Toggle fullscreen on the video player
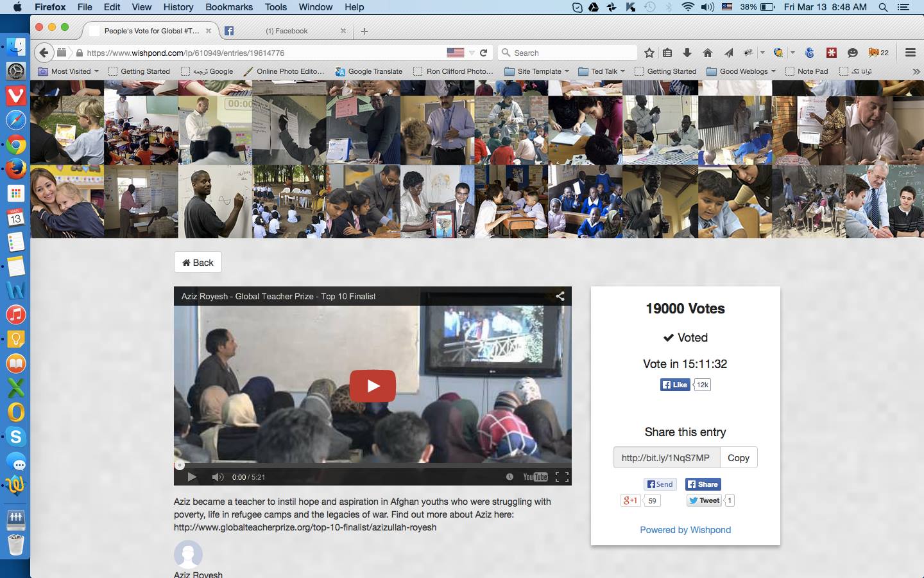 (562, 477)
